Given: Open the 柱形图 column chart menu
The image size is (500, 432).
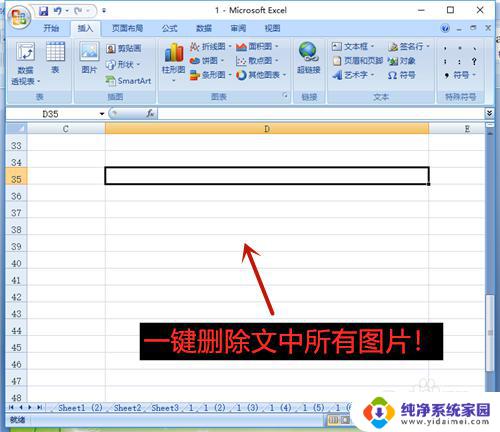Looking at the screenshot, I should pyautogui.click(x=173, y=62).
